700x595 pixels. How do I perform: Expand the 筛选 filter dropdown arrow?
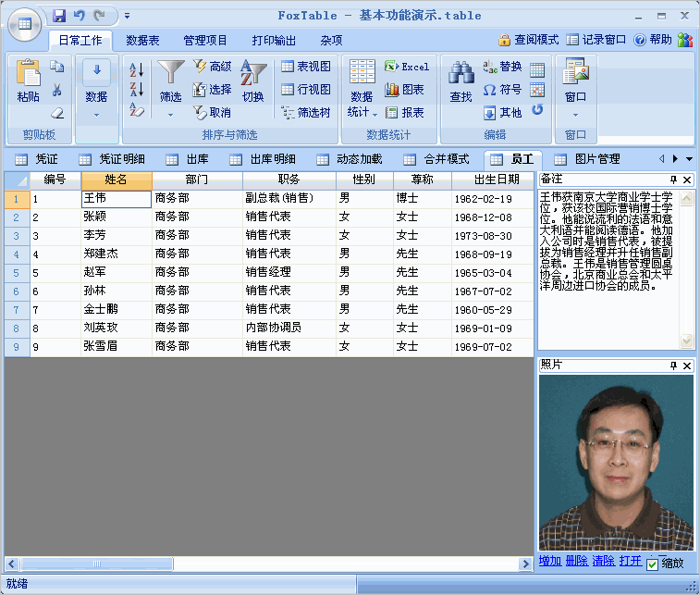[170, 115]
